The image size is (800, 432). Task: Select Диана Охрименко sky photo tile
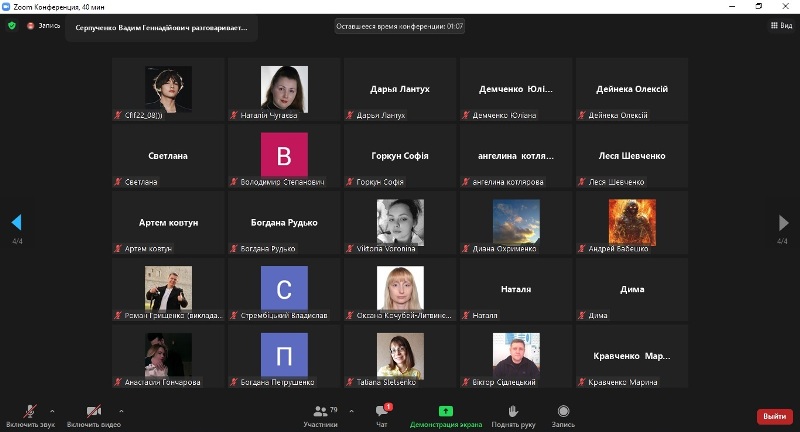(516, 223)
